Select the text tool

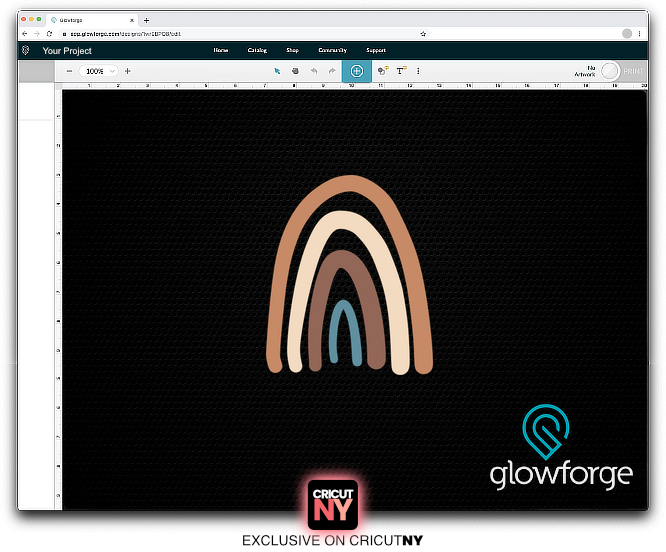coord(401,71)
